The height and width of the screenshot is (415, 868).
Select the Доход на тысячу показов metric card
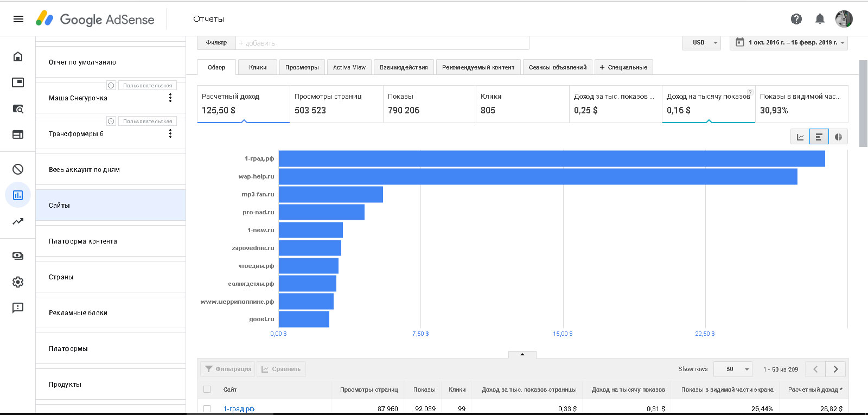709,104
